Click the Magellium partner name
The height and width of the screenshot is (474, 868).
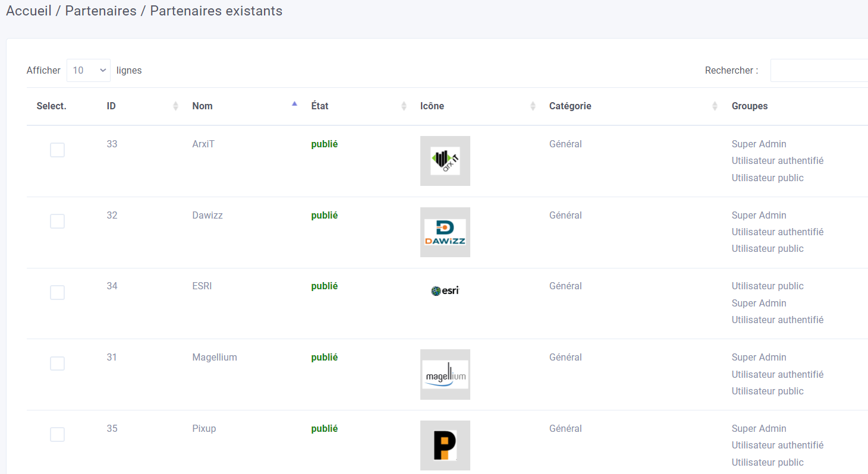pyautogui.click(x=215, y=358)
